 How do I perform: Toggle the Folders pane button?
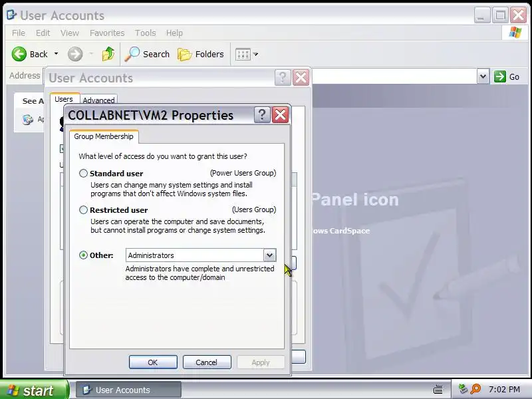pyautogui.click(x=201, y=54)
